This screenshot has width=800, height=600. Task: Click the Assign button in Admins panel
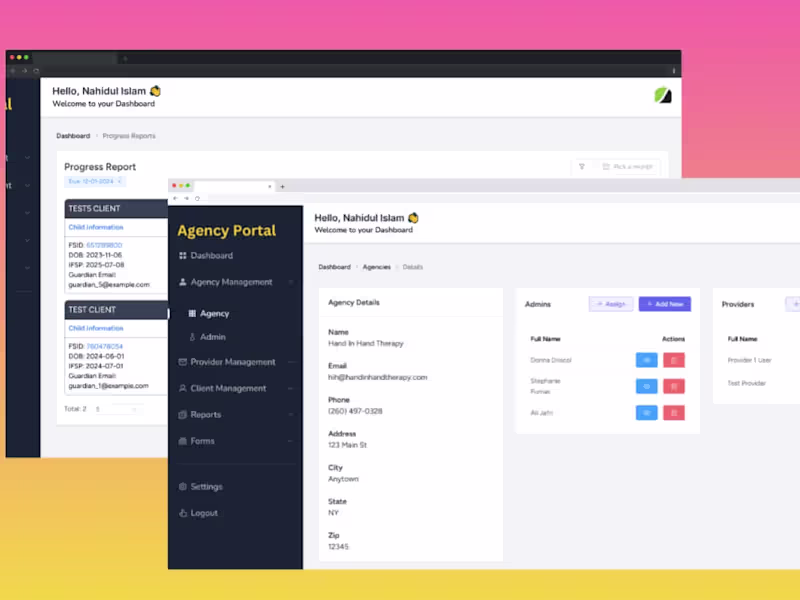pos(611,304)
